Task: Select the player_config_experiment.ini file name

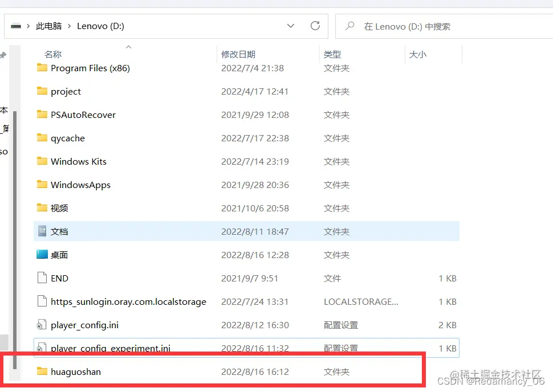Action: (x=111, y=348)
